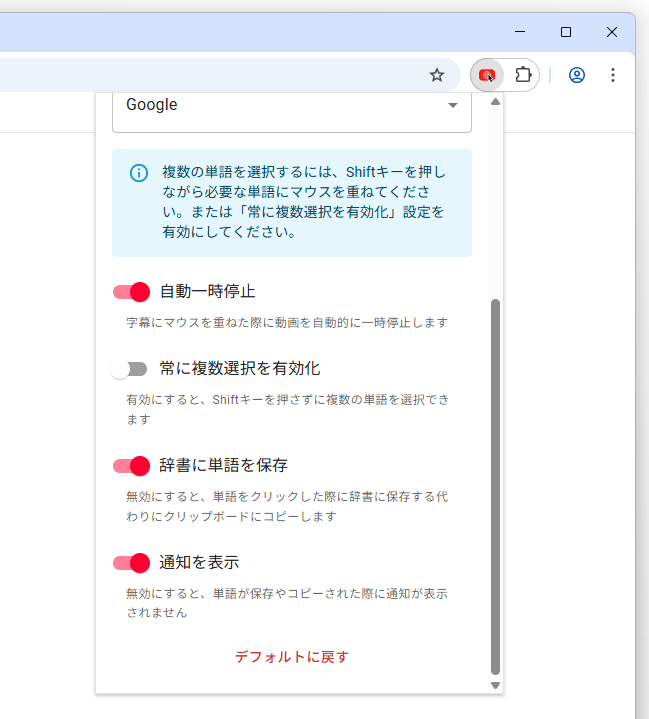The height and width of the screenshot is (719, 649).
Task: Open the Extensions puzzle icon
Action: [523, 75]
